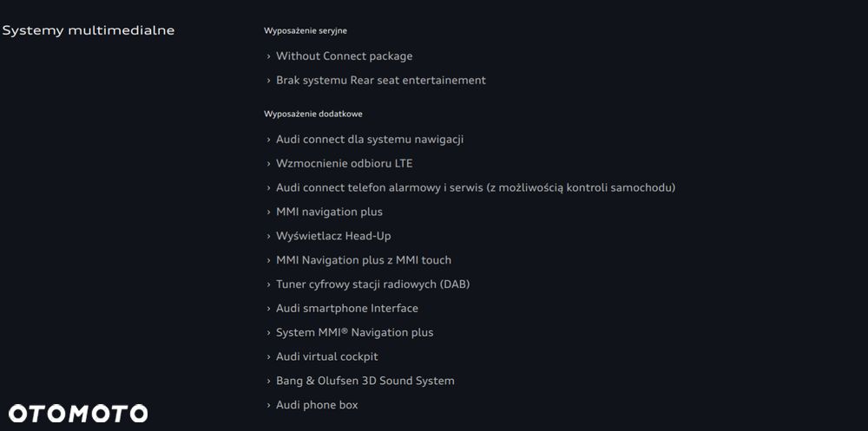The image size is (868, 431).
Task: Select the Audi smartphone Interface entry
Action: coord(346,309)
